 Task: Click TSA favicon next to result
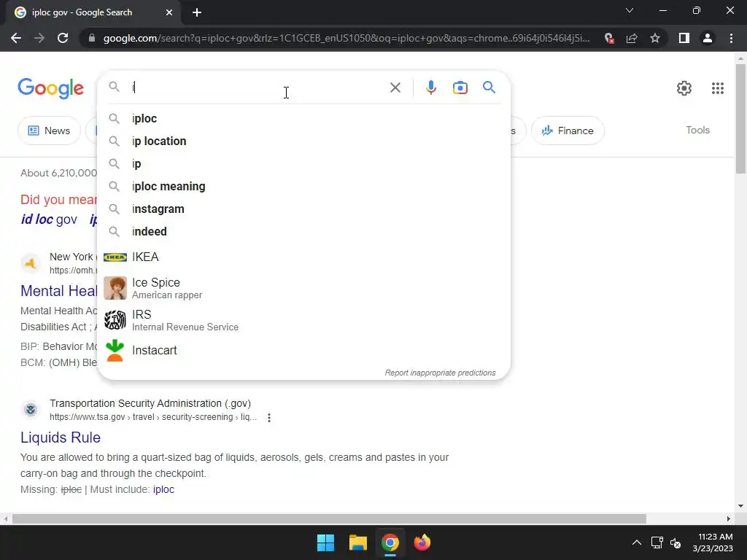[31, 410]
